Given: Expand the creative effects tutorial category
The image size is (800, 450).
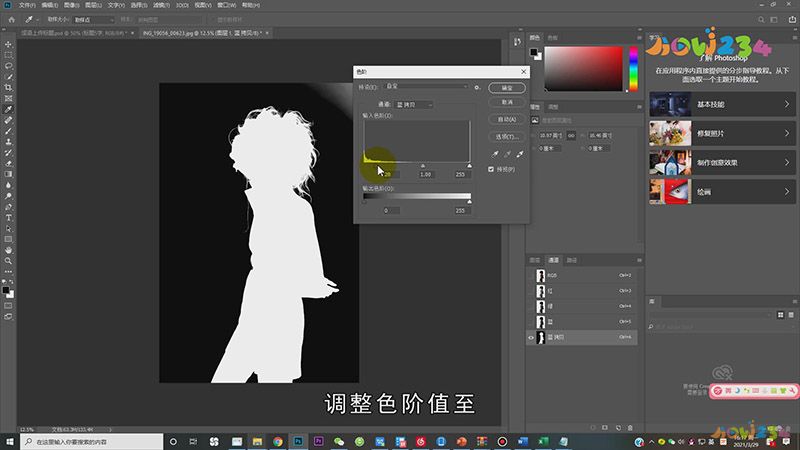Looking at the screenshot, I should (x=722, y=162).
